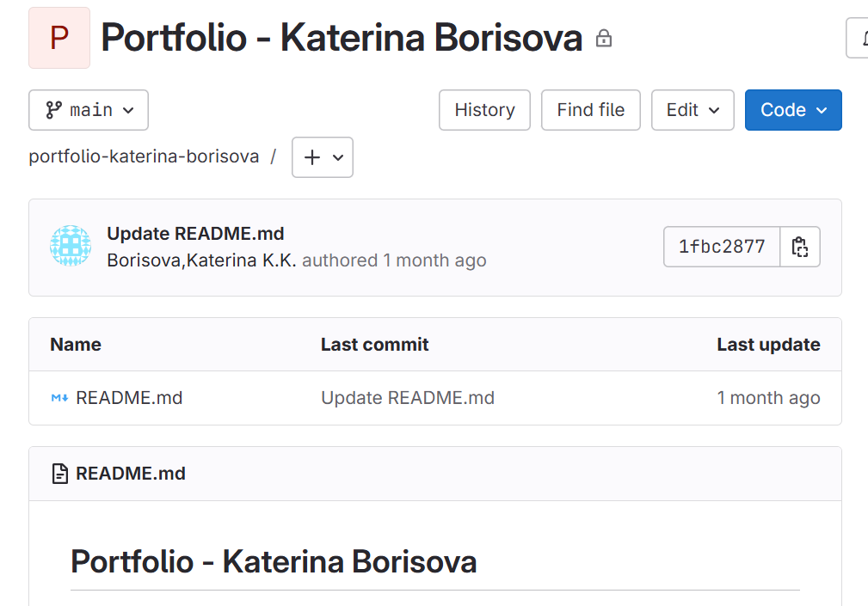Open the portfolio-katerina-borisova breadcrumb link
Image resolution: width=868 pixels, height=606 pixels.
144,156
